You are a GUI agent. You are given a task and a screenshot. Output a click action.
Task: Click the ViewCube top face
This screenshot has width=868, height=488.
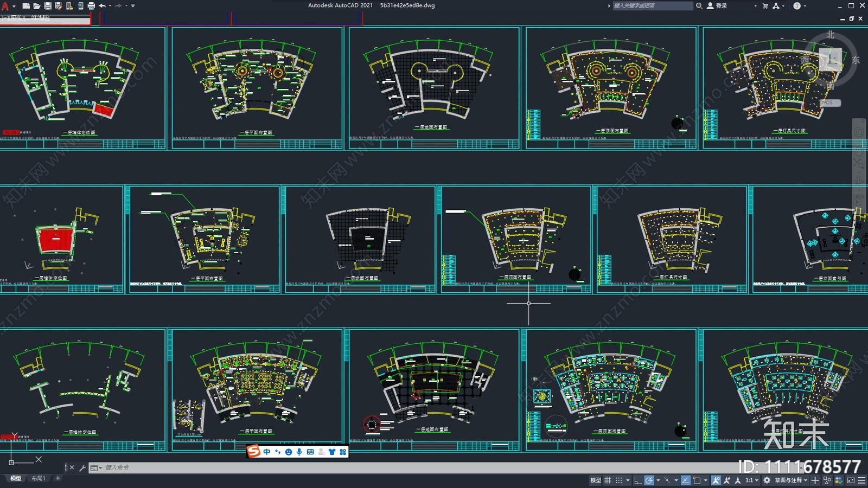[x=830, y=59]
